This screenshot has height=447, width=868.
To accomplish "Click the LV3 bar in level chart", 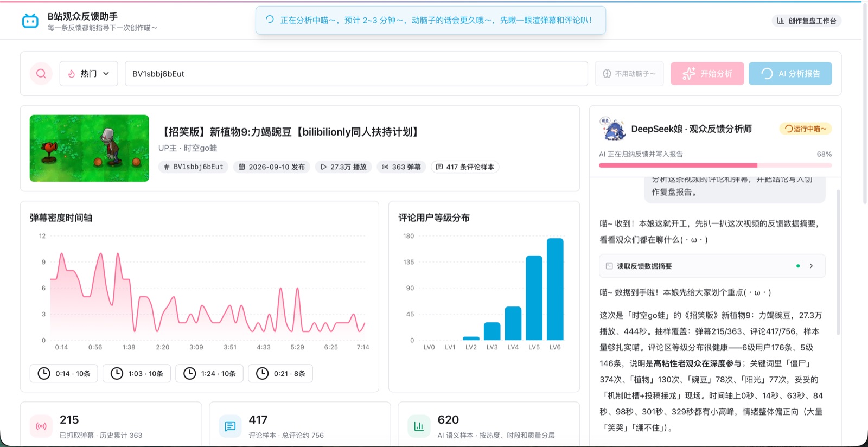I will pos(492,331).
